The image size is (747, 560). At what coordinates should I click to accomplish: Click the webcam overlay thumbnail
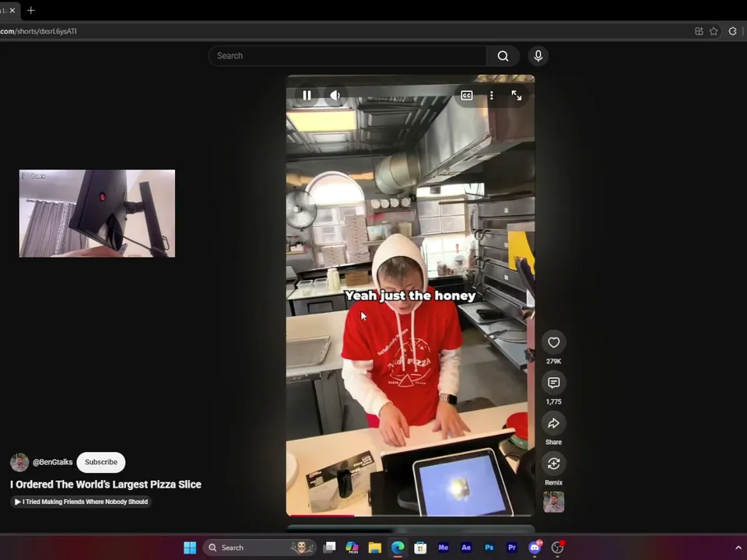pos(97,213)
